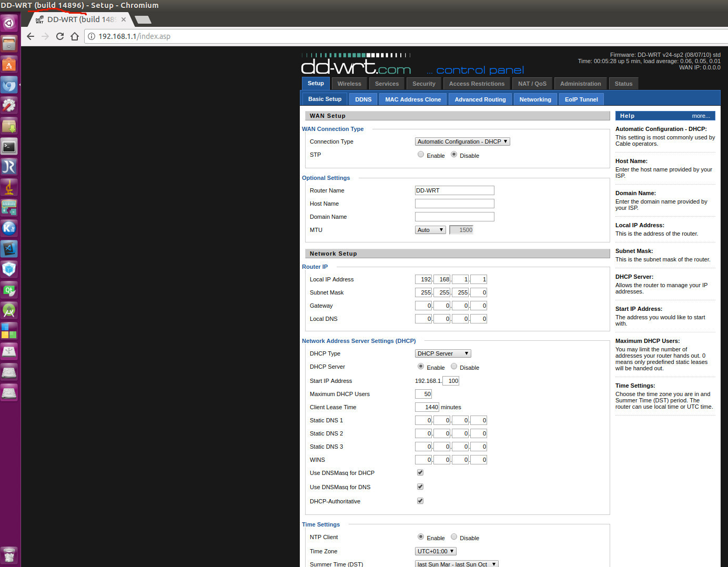Viewport: 728px width, 567px height.
Task: Open the Networking sub-tab
Action: pyautogui.click(x=535, y=99)
